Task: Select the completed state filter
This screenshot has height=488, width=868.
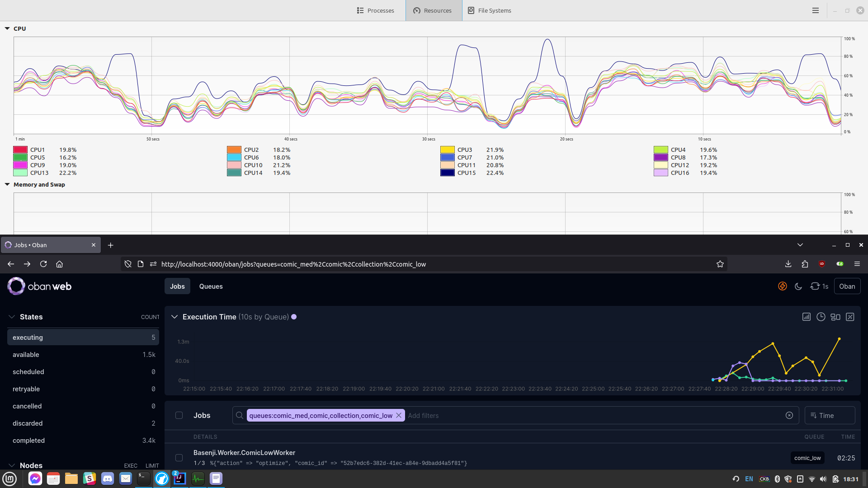Action: 28,440
